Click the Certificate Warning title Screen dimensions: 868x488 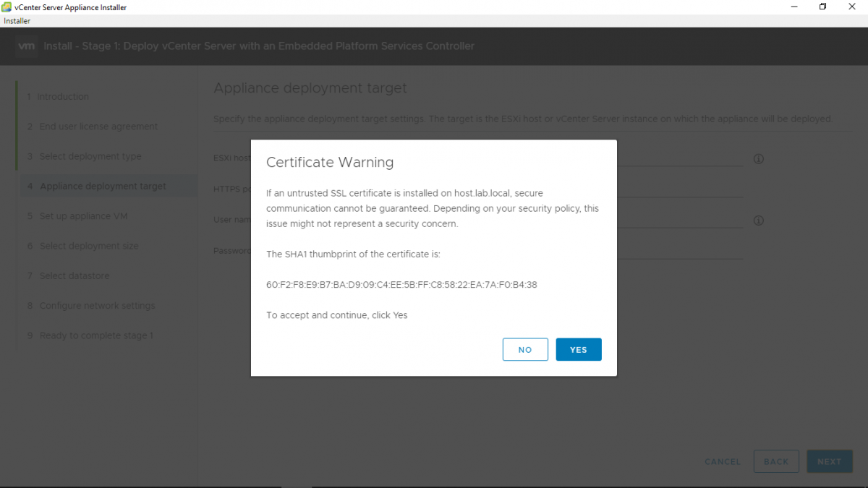(x=330, y=162)
